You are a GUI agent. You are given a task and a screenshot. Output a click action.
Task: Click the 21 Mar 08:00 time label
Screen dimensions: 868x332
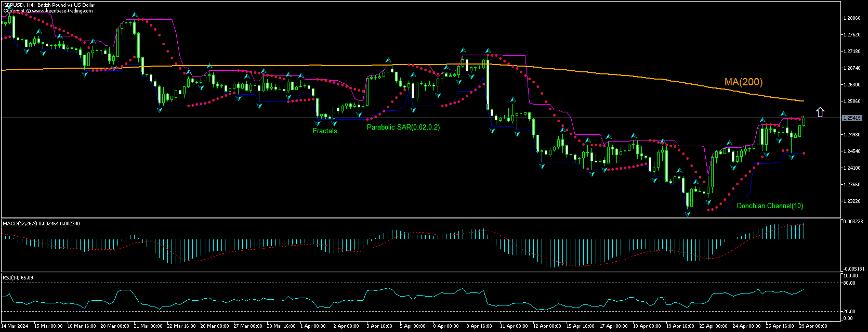coord(148,326)
